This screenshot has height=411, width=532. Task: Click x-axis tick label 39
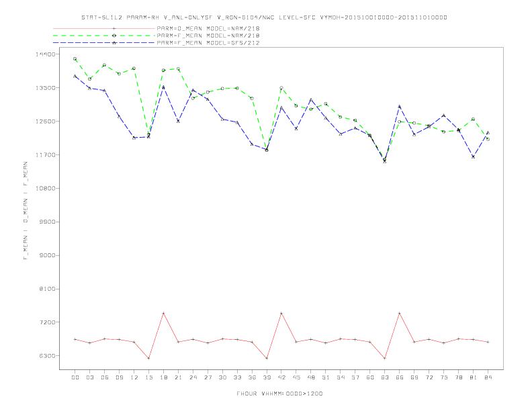click(x=267, y=377)
